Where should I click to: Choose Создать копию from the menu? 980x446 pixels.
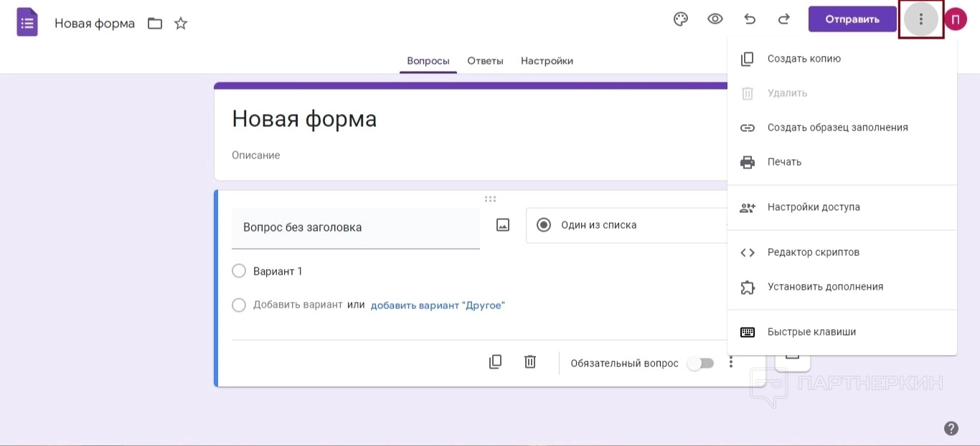pos(804,59)
